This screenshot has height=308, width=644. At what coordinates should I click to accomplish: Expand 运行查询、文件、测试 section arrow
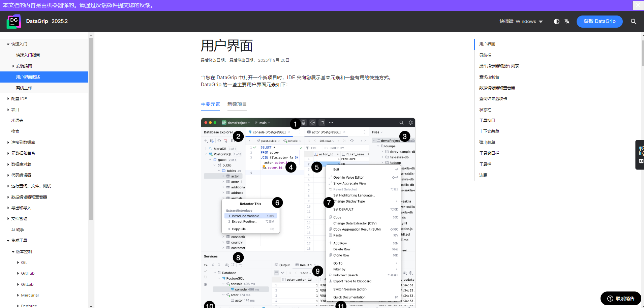pyautogui.click(x=8, y=186)
